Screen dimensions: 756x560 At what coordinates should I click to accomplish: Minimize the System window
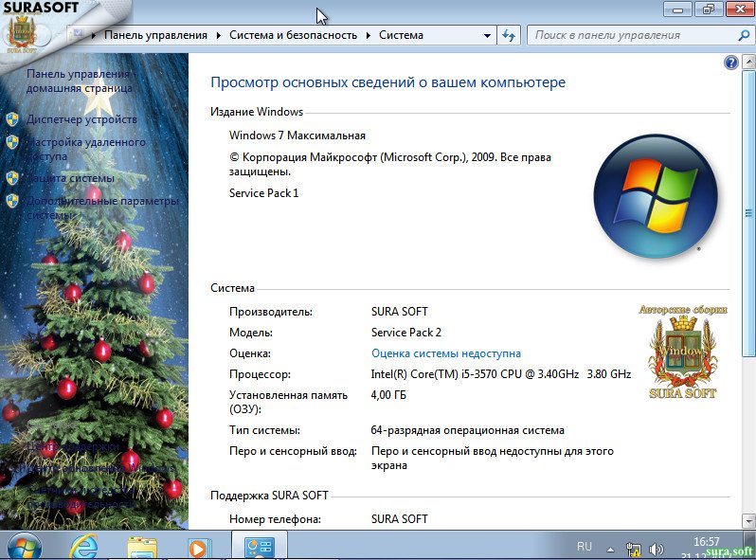(677, 9)
